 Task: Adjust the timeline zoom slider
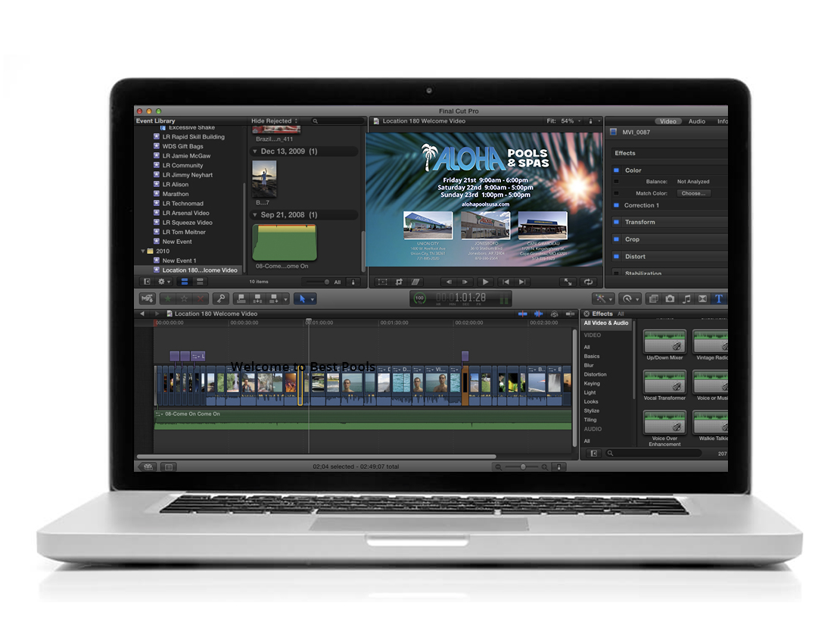pos(522,467)
